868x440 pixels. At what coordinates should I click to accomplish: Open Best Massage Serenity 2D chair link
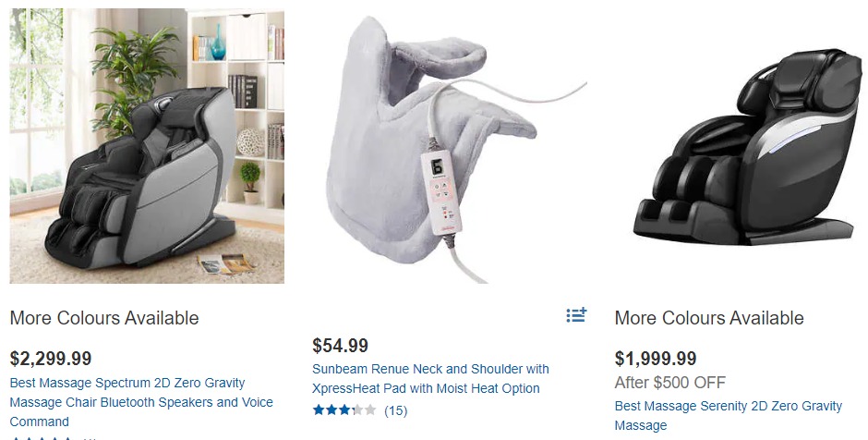point(728,416)
